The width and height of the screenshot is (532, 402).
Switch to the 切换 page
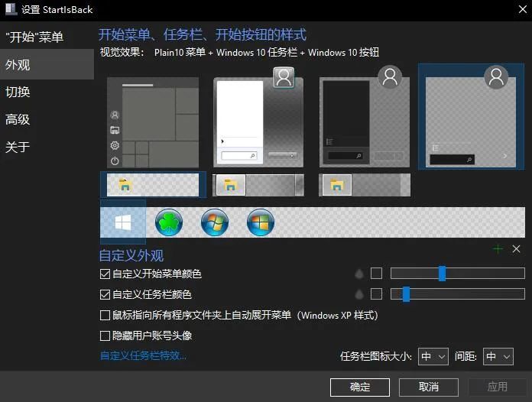point(47,92)
